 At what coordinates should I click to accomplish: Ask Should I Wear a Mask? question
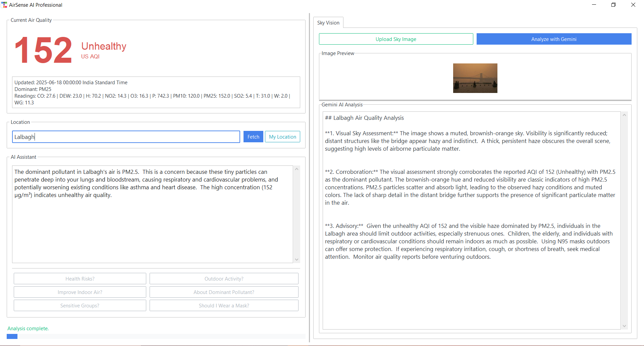pos(224,305)
